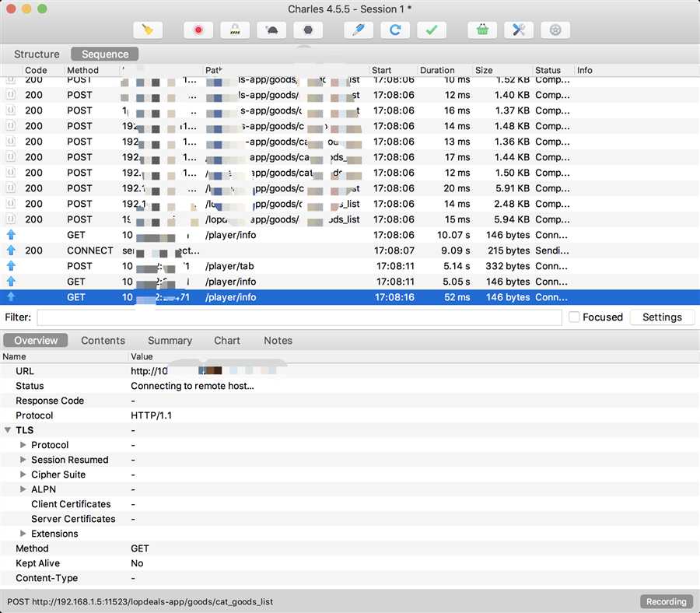
Task: Expand the ALPN row
Action: pyautogui.click(x=23, y=489)
